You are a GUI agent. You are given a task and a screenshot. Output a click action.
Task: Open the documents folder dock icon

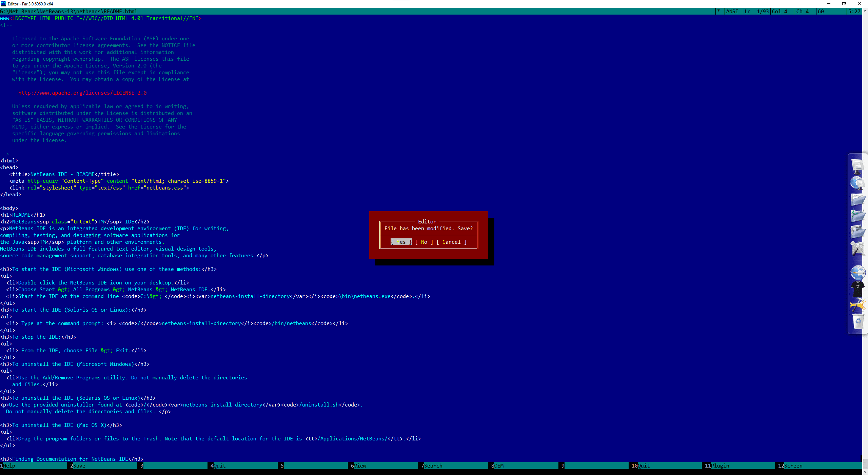pos(857,200)
